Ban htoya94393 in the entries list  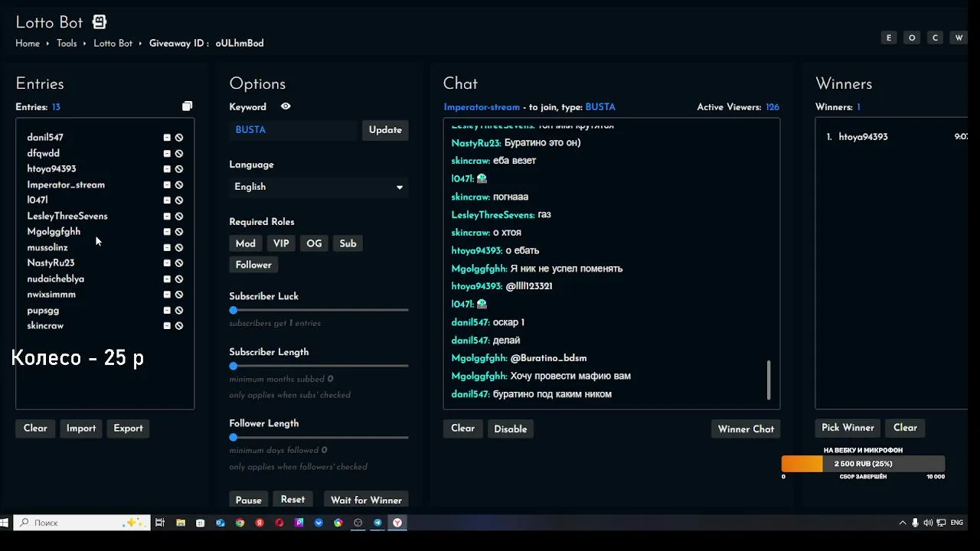point(179,169)
